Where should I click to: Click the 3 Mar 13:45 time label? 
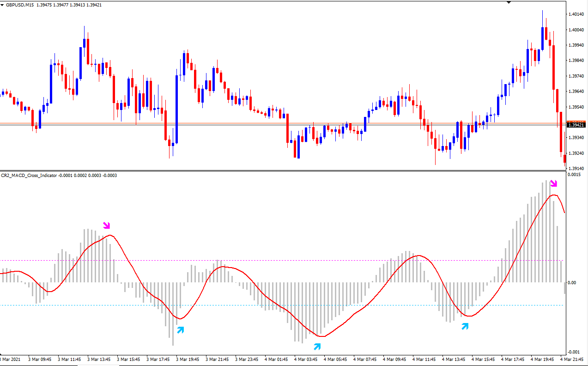(x=99, y=359)
